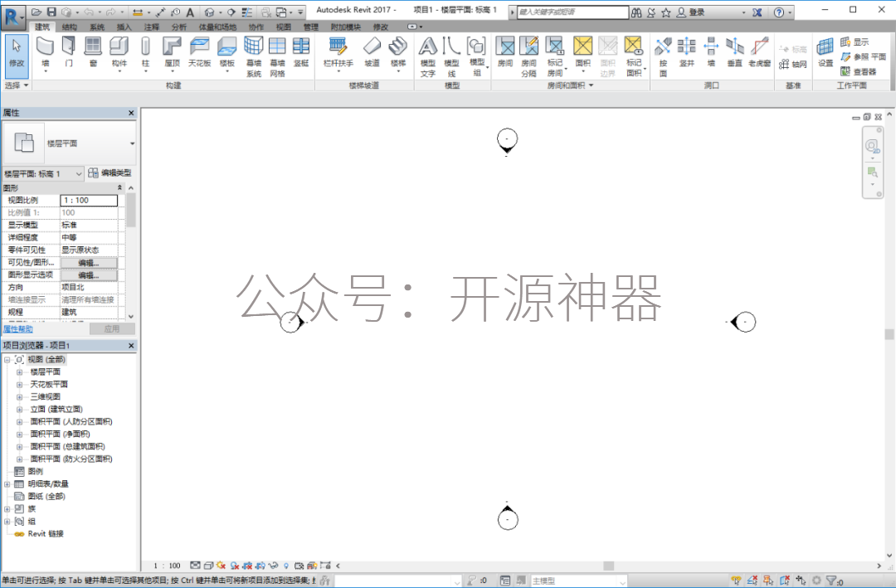This screenshot has width=896, height=588.
Task: Select the Area (面积) tool
Action: 583,53
